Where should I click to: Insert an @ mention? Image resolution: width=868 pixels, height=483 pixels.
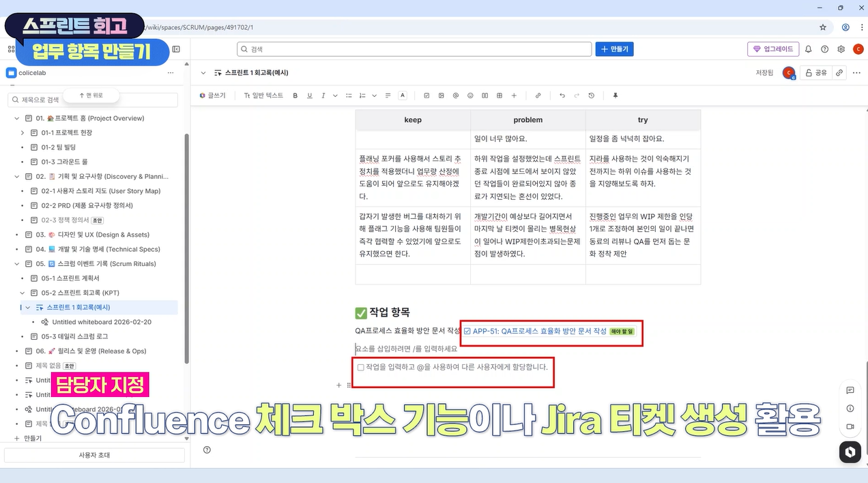coord(456,96)
